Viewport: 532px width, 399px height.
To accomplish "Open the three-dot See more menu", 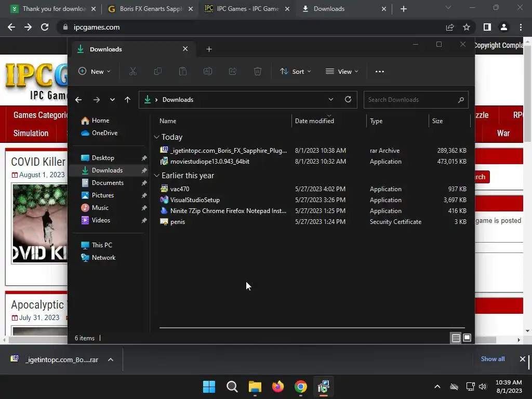I will point(380,72).
